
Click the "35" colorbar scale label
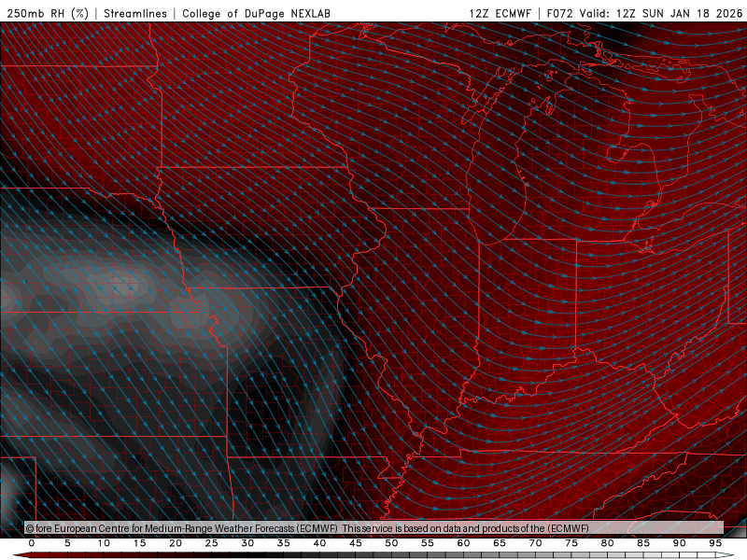[x=284, y=543]
